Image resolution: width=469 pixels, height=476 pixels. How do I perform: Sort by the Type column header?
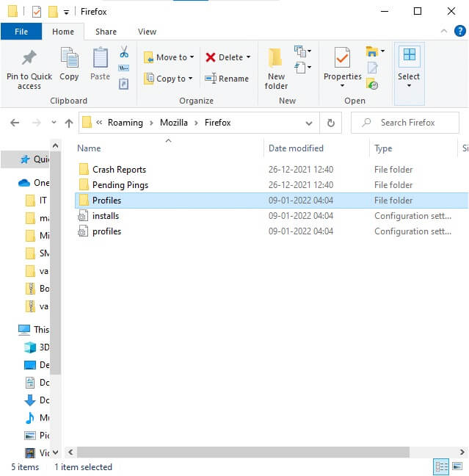coord(383,148)
